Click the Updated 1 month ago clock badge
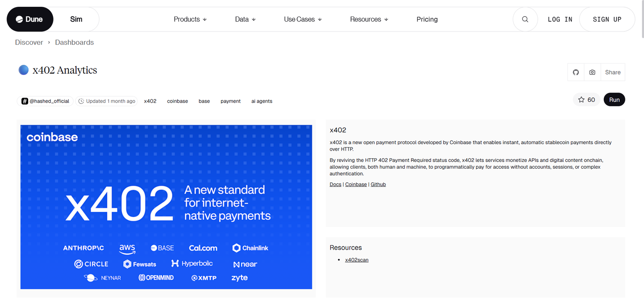644x306 pixels. pyautogui.click(x=107, y=101)
